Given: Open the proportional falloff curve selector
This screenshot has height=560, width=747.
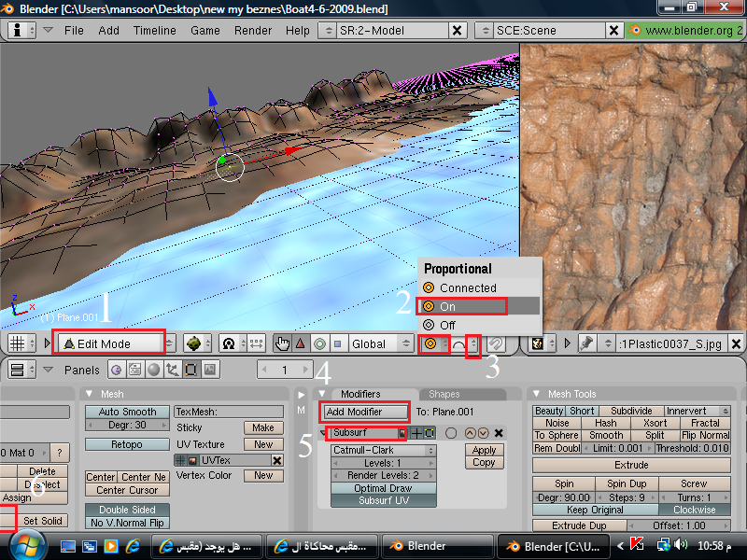Looking at the screenshot, I should pyautogui.click(x=464, y=343).
